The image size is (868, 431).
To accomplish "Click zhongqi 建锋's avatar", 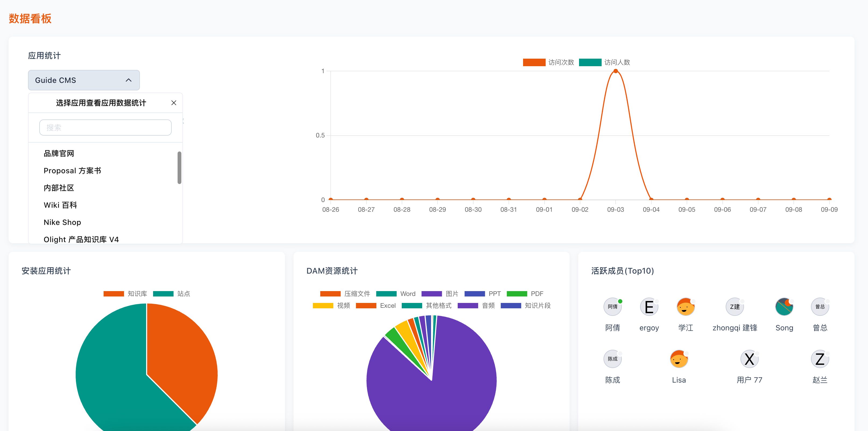I will click(x=735, y=307).
